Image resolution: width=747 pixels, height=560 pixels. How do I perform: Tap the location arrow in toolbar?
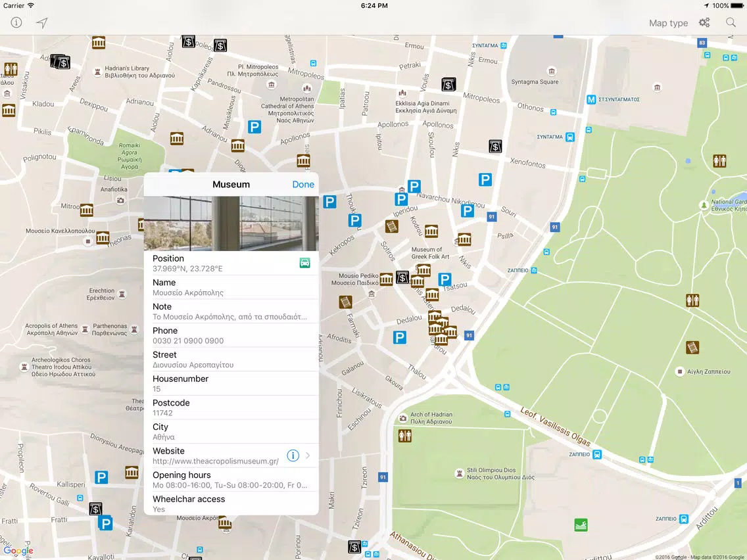point(42,22)
